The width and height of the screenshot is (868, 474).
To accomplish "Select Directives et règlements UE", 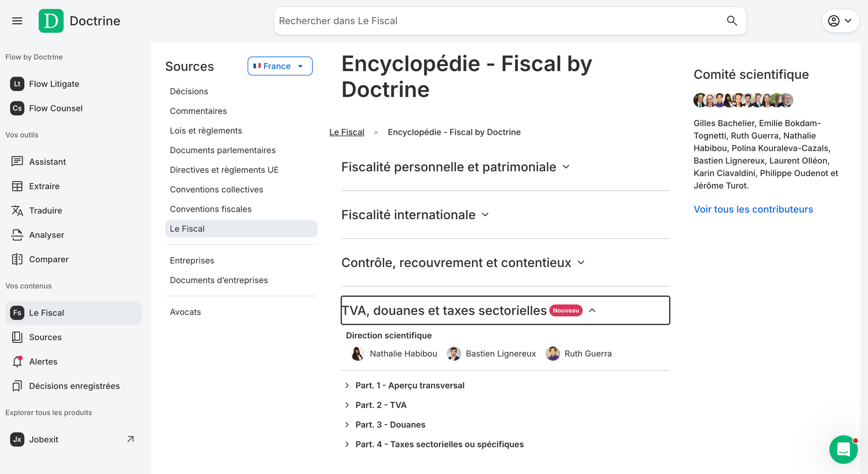I will point(224,170).
